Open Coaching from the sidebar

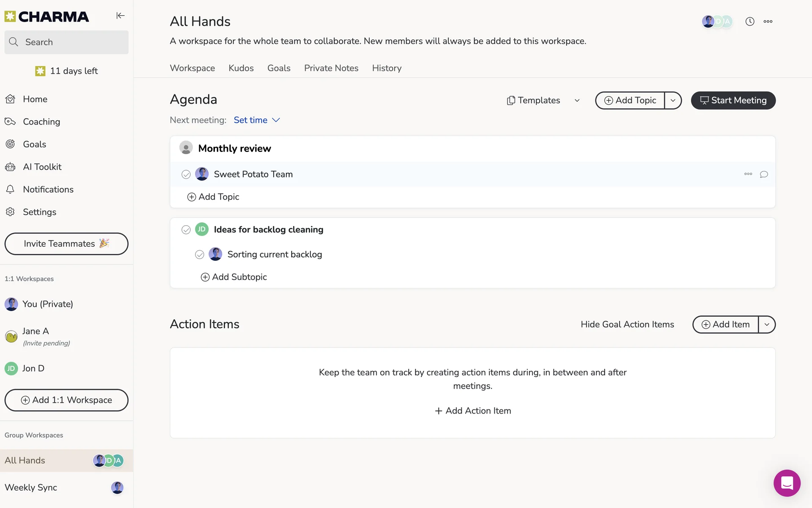pyautogui.click(x=41, y=122)
